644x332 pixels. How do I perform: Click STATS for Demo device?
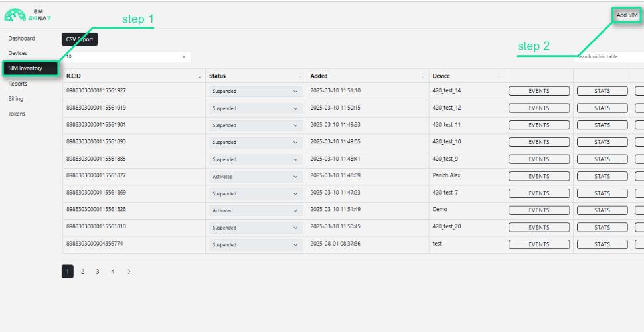pyautogui.click(x=602, y=210)
